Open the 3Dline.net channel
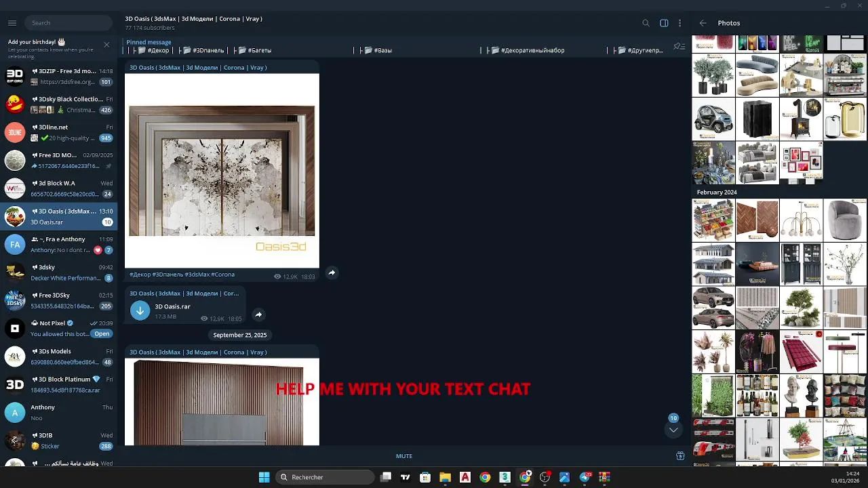This screenshot has height=488, width=868. (x=59, y=132)
